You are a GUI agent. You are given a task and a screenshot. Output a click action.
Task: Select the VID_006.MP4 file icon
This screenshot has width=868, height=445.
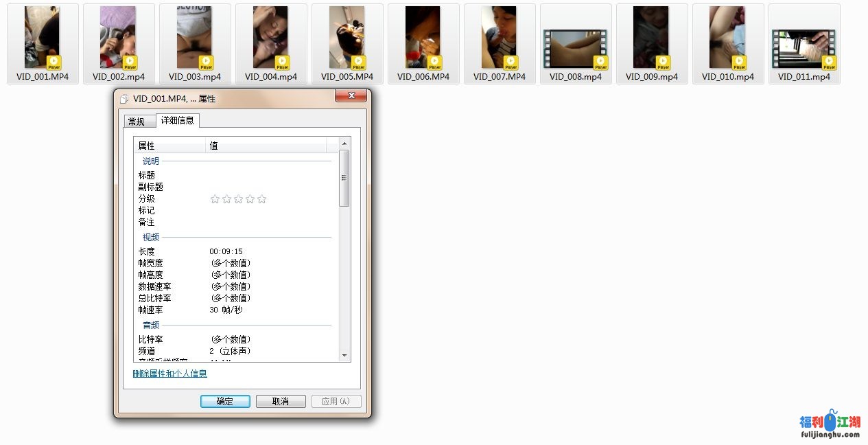[423, 38]
